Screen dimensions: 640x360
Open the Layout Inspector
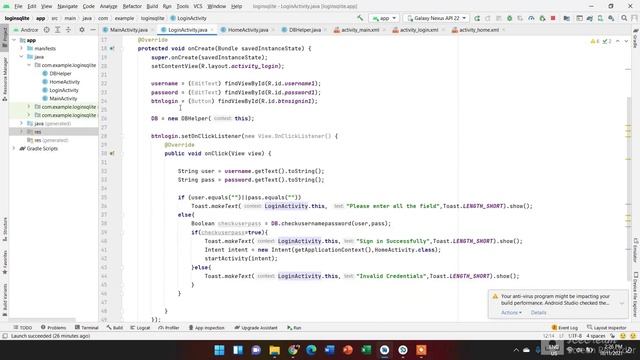[x=607, y=328]
